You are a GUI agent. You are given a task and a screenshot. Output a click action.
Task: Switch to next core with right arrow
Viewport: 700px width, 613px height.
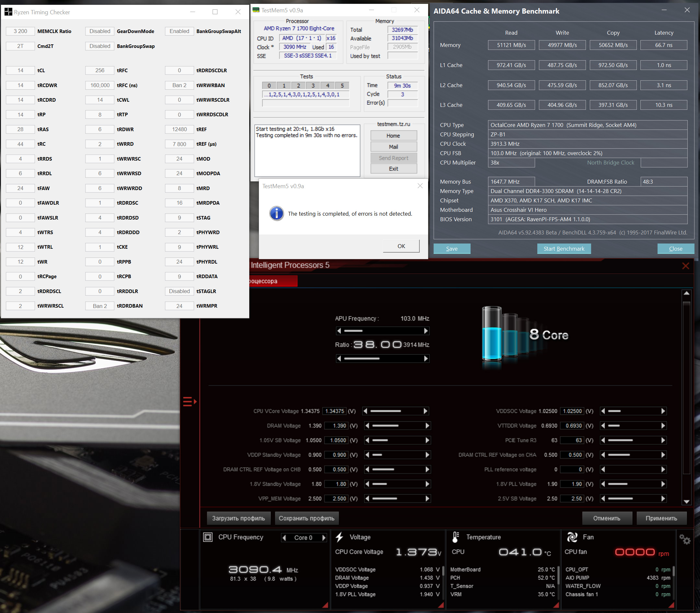pos(323,538)
